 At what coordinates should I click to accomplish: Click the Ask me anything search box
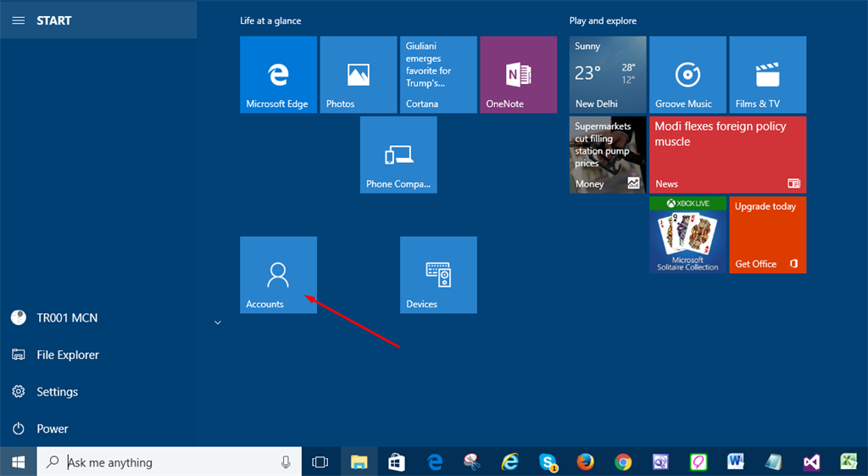click(x=170, y=462)
